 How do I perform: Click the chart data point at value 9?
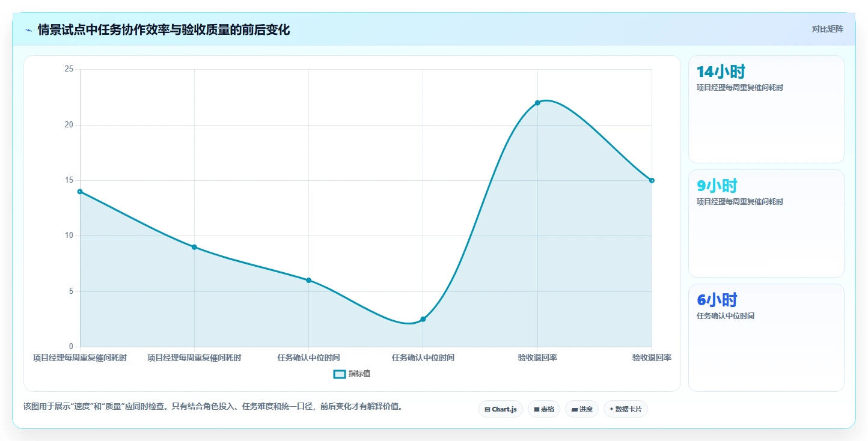pos(194,247)
